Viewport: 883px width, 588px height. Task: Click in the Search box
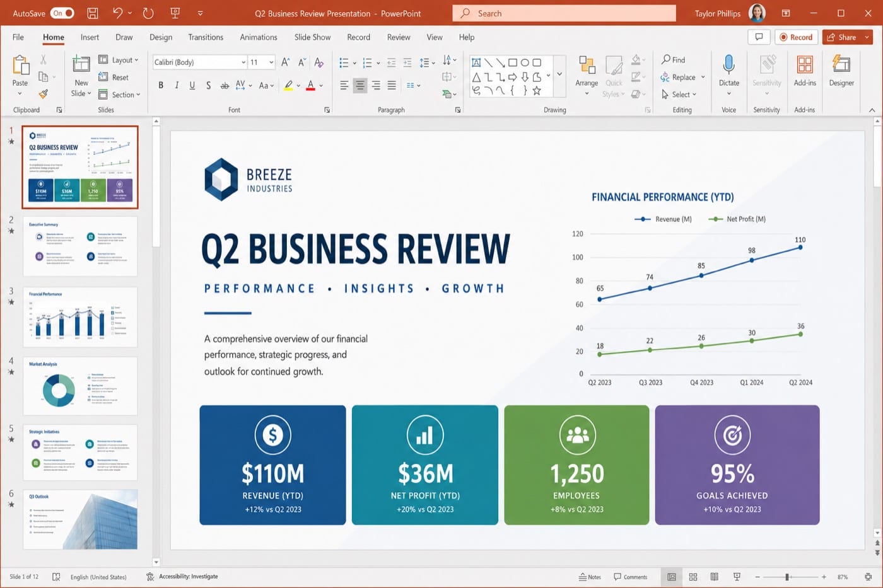tap(564, 13)
